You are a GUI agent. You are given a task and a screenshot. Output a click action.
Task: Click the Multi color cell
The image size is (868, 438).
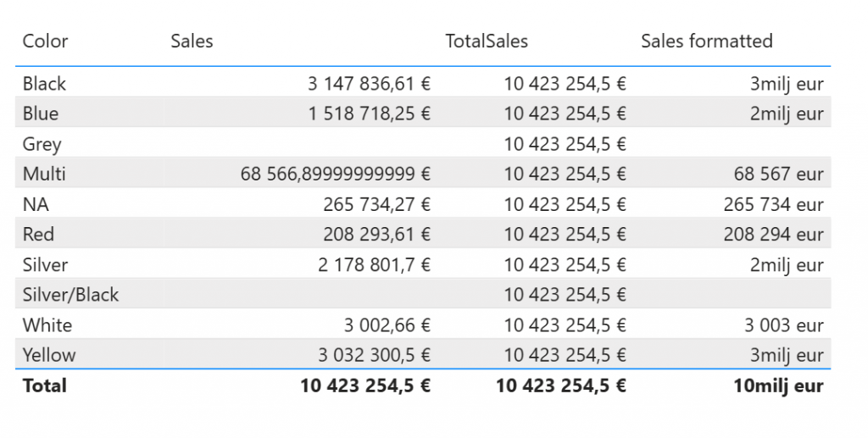pyautogui.click(x=44, y=175)
